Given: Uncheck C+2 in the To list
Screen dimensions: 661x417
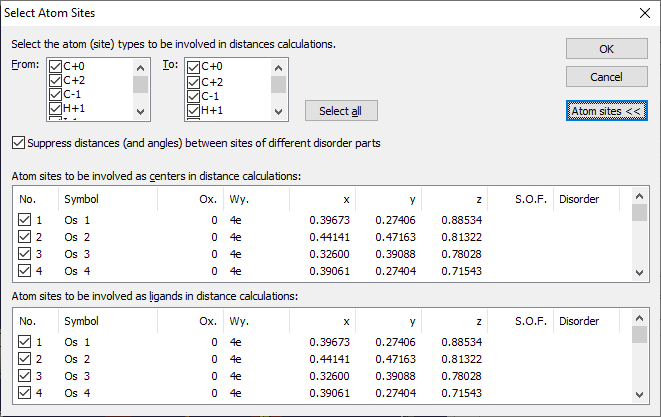Looking at the screenshot, I should tap(193, 82).
